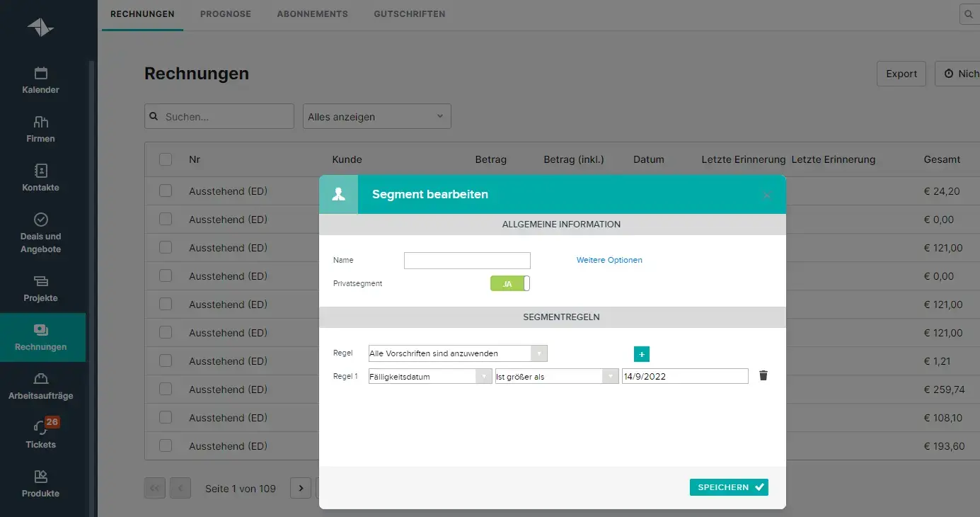The height and width of the screenshot is (517, 980).
Task: Open Arbeitsaufträge from the sidebar
Action: click(x=41, y=387)
